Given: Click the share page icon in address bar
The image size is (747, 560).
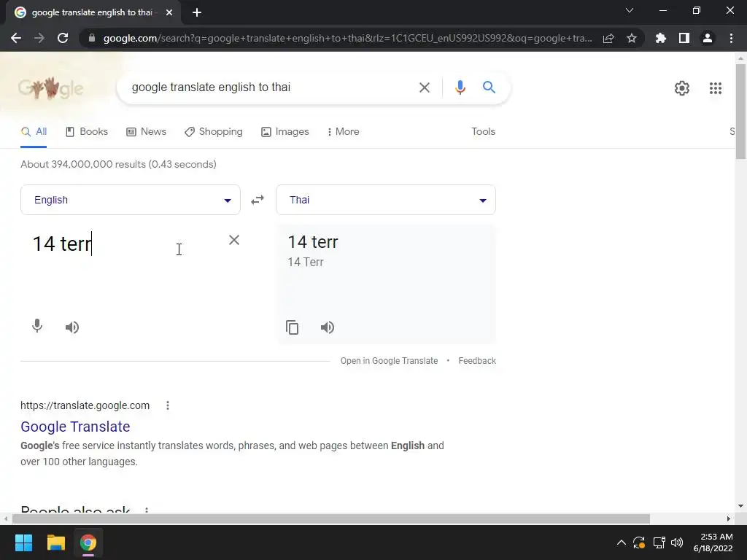Looking at the screenshot, I should coord(608,38).
